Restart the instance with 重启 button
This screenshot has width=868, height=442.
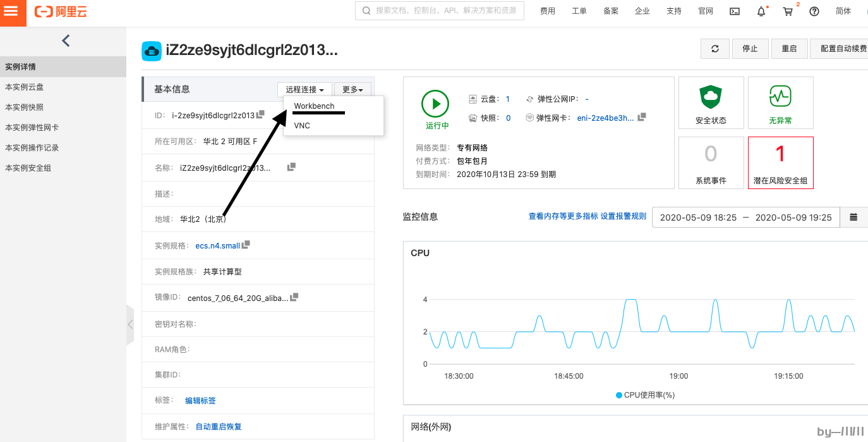[x=789, y=49]
